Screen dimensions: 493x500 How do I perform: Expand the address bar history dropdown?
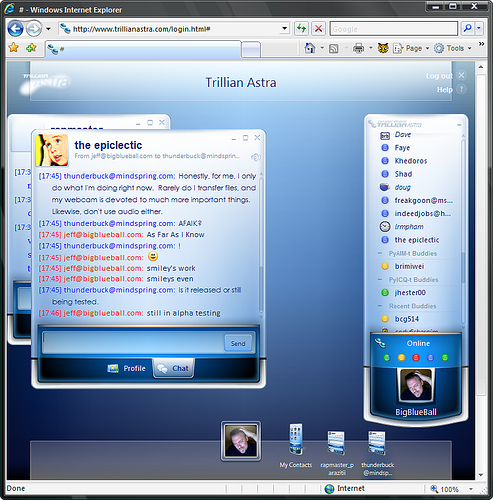(x=284, y=29)
